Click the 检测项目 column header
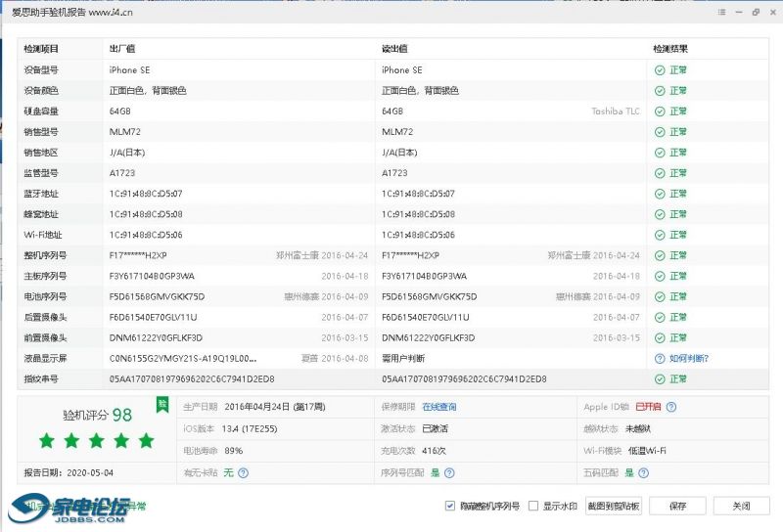The height and width of the screenshot is (532, 783). coord(41,49)
